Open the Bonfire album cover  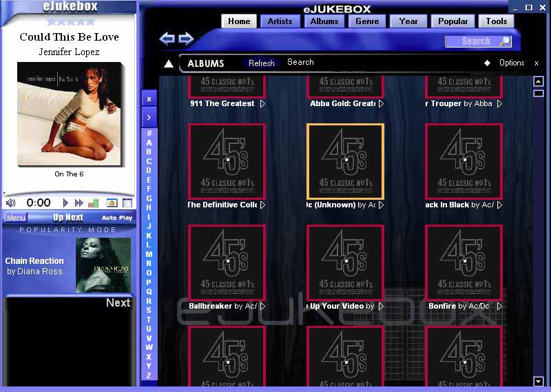[x=464, y=262]
